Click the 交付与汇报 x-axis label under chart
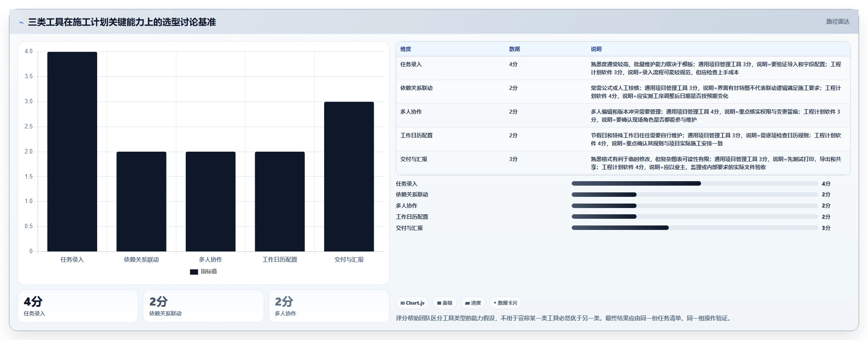868x340 pixels. tap(349, 259)
